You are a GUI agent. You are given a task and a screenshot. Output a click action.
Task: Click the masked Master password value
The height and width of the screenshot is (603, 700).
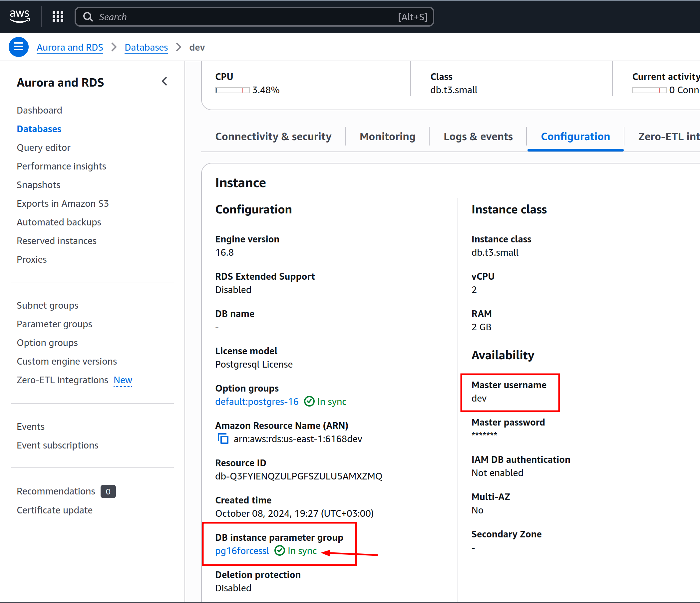pos(484,435)
